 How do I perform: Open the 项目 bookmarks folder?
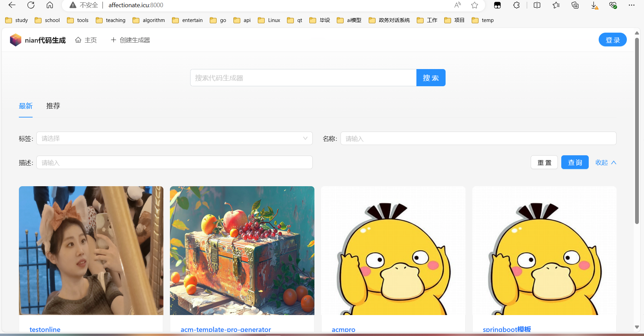pos(455,20)
